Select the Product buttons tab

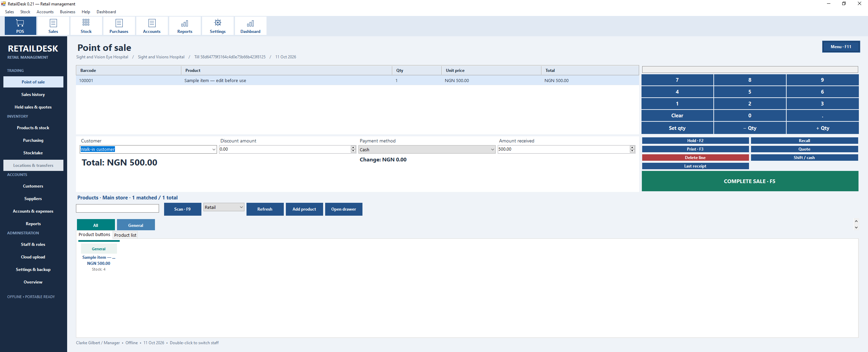click(x=94, y=234)
